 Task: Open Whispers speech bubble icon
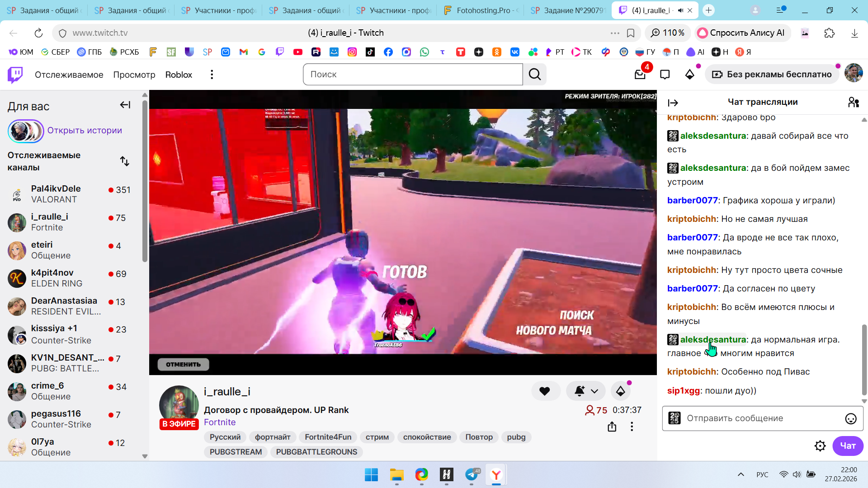665,75
